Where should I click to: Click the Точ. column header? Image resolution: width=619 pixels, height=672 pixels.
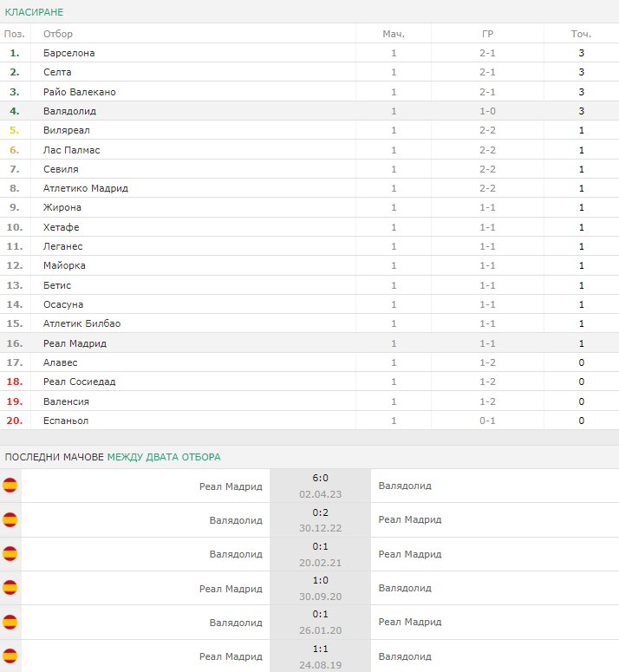(582, 34)
